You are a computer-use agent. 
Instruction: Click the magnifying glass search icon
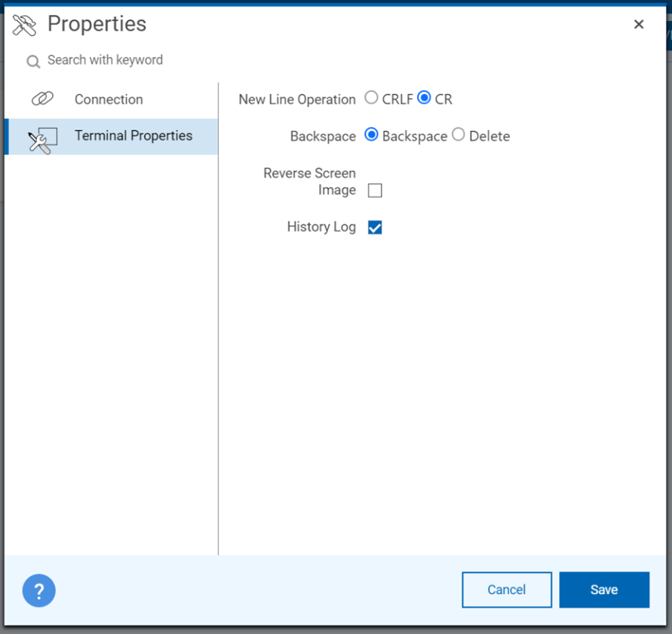click(x=32, y=62)
